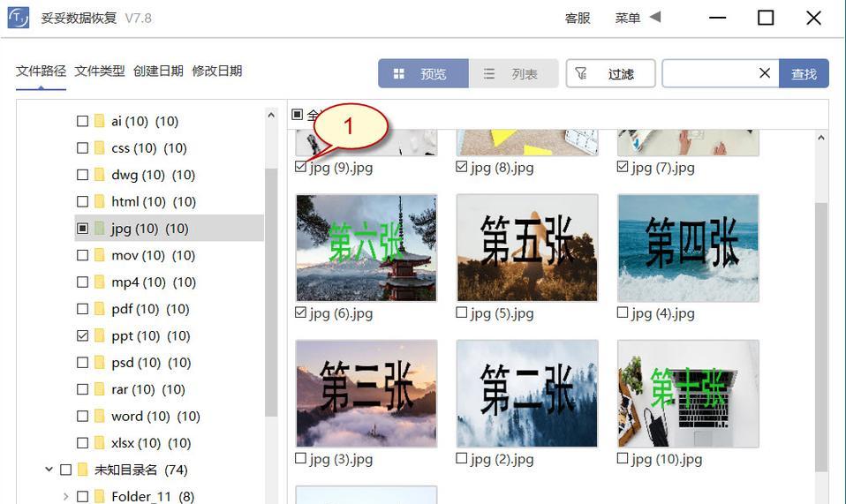846x504 pixels.
Task: Check the ai folder checkbox
Action: [82, 121]
